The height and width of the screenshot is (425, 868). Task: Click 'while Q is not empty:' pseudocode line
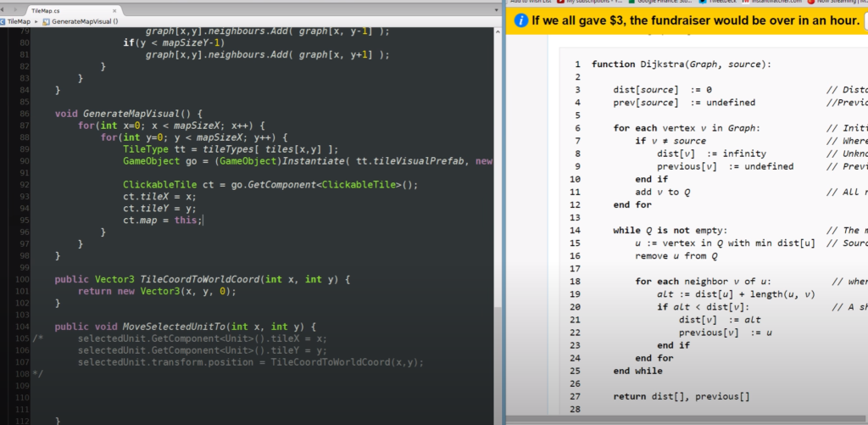[x=670, y=230]
